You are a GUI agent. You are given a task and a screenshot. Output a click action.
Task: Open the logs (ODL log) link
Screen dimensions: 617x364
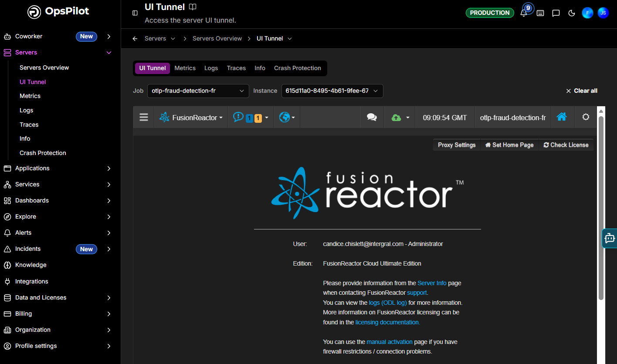[x=388, y=303]
